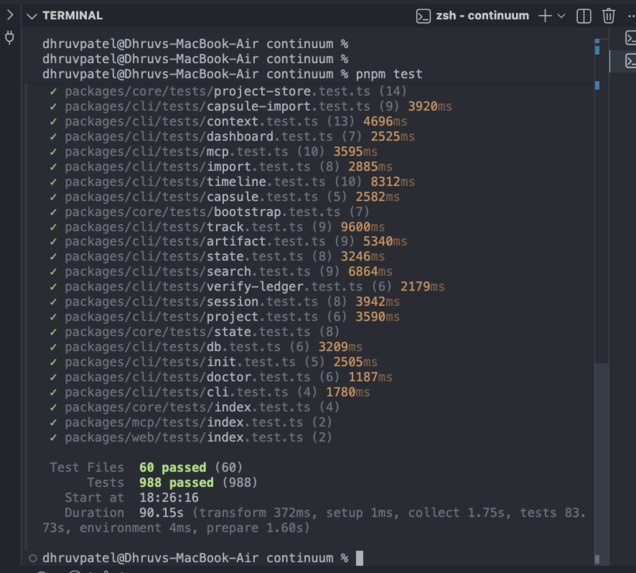The height and width of the screenshot is (573, 636).
Task: Click the 8312ms timing value
Action: (392, 182)
